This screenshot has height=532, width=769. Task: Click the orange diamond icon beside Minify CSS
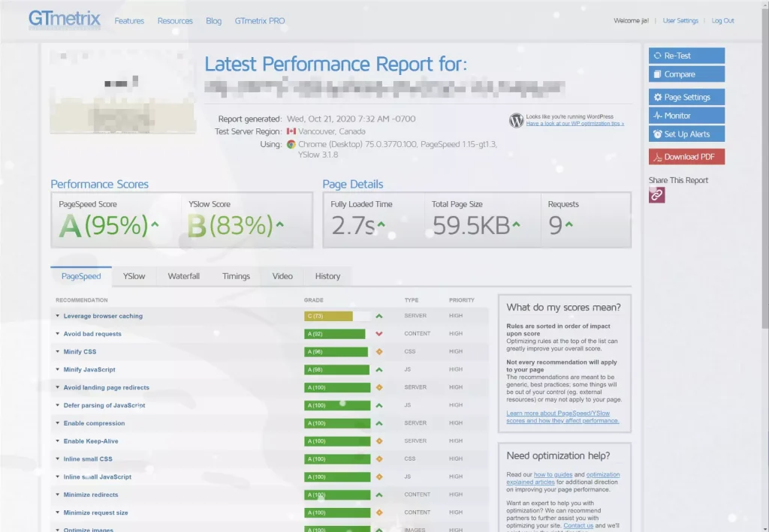point(379,352)
